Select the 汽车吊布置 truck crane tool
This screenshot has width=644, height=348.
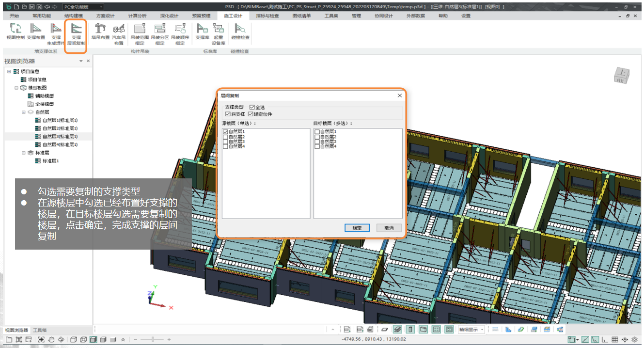tap(119, 29)
